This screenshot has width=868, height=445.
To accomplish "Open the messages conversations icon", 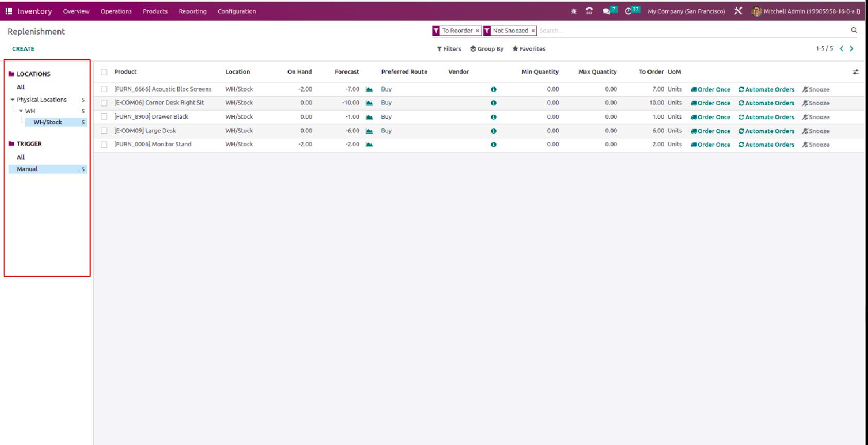I will 606,11.
